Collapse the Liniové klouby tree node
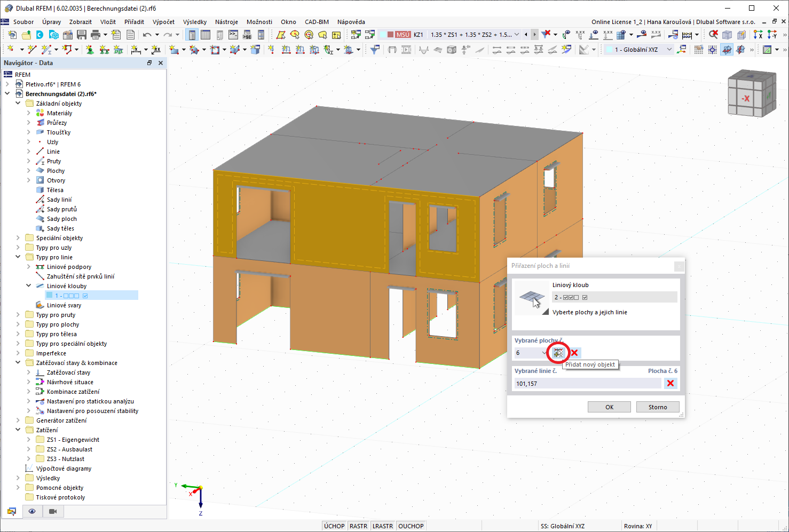The height and width of the screenshot is (532, 789). coord(29,286)
